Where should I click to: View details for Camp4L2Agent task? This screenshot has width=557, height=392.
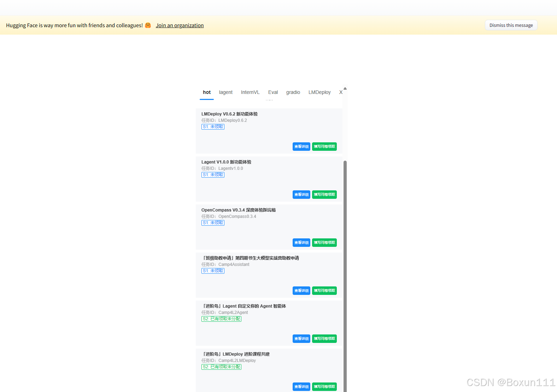coord(301,339)
